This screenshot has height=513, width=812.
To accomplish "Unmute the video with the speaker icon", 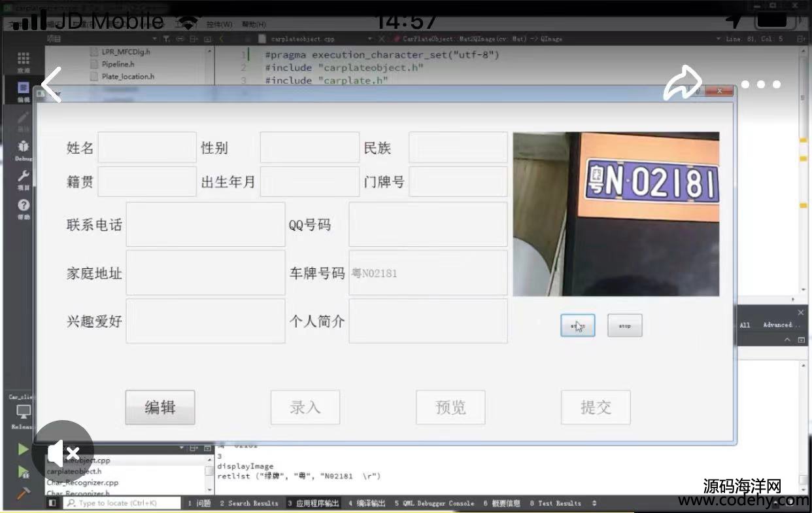I will [x=63, y=452].
